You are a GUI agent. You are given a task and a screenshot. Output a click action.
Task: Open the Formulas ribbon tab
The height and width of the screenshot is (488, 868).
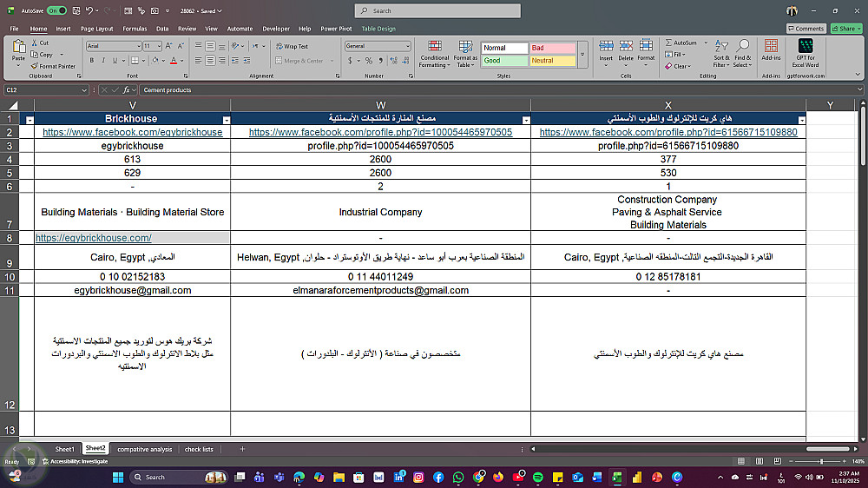135,29
